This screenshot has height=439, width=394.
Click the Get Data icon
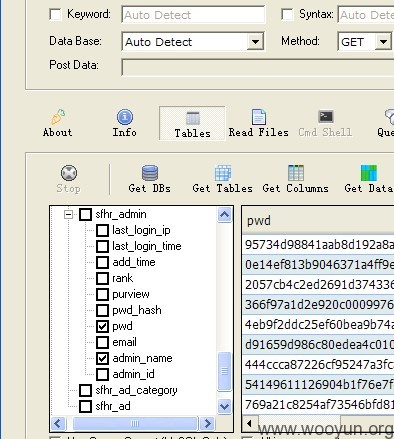coord(369,173)
